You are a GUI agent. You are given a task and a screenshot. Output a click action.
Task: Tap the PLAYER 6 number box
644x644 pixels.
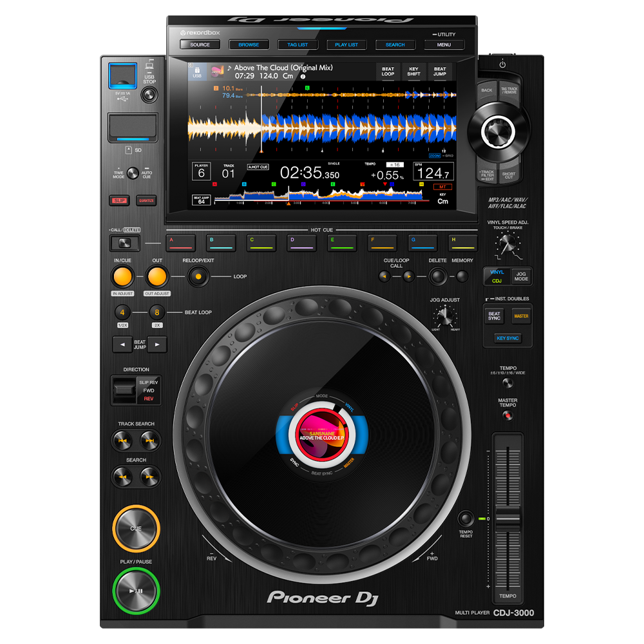(x=201, y=171)
